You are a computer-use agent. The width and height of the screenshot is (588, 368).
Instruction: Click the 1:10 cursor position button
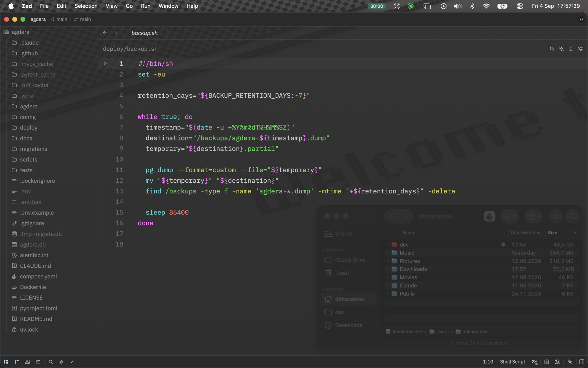point(488,362)
